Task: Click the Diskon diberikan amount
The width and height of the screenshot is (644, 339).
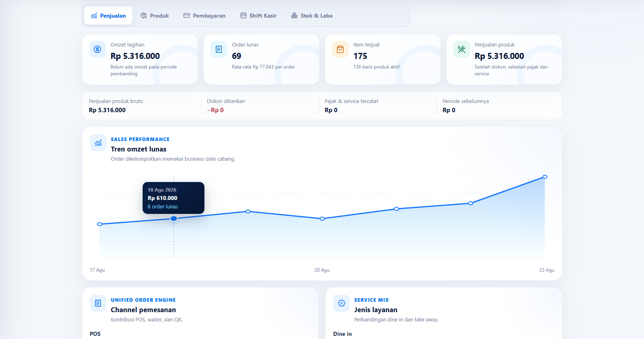Action: coord(215,110)
